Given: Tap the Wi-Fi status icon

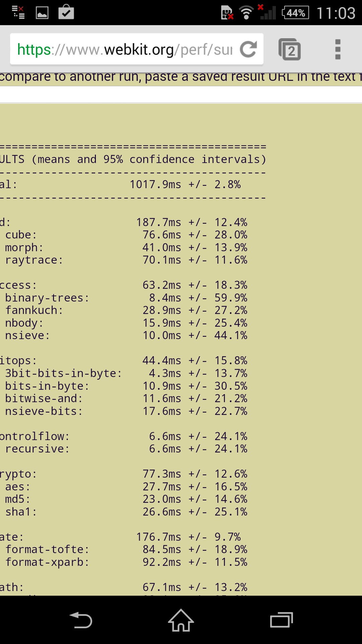Looking at the screenshot, I should [246, 13].
